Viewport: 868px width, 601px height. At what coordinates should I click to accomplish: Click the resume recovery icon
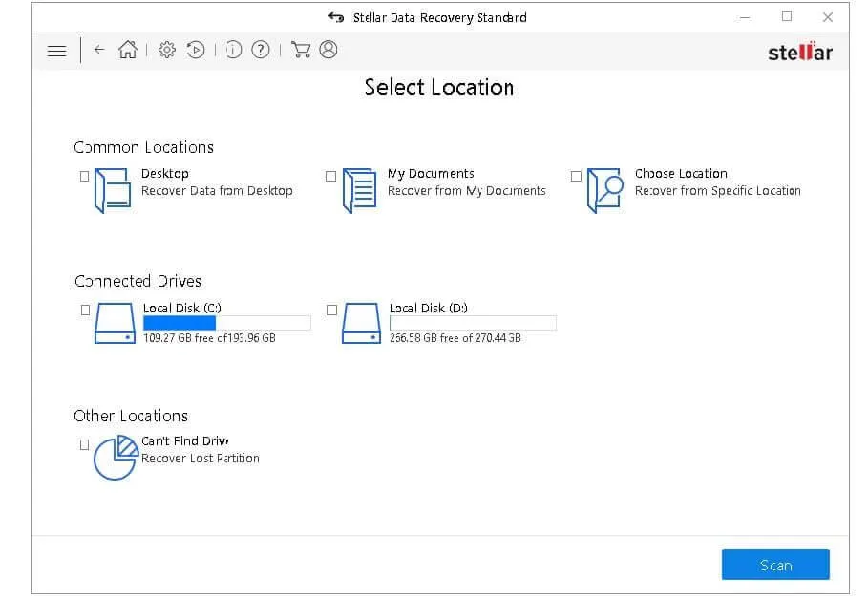tap(196, 51)
